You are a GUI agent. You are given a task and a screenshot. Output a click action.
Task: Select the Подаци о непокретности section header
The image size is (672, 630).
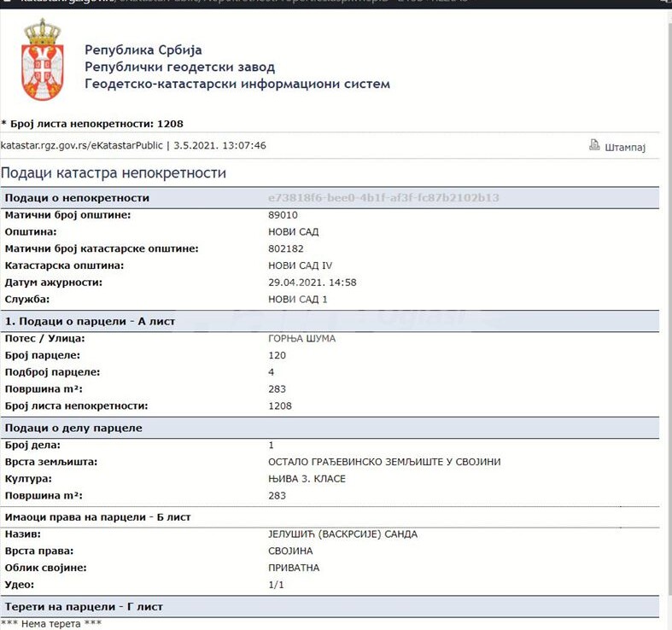pyautogui.click(x=77, y=198)
